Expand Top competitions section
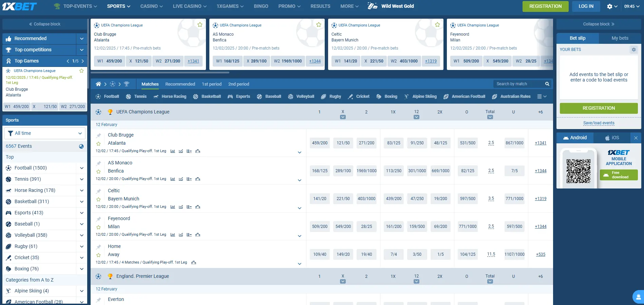 [82, 50]
